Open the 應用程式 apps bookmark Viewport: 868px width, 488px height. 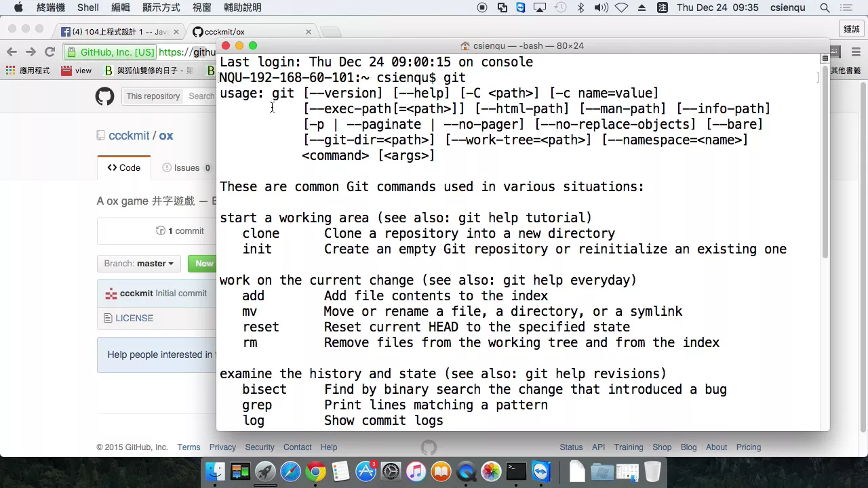pos(28,70)
